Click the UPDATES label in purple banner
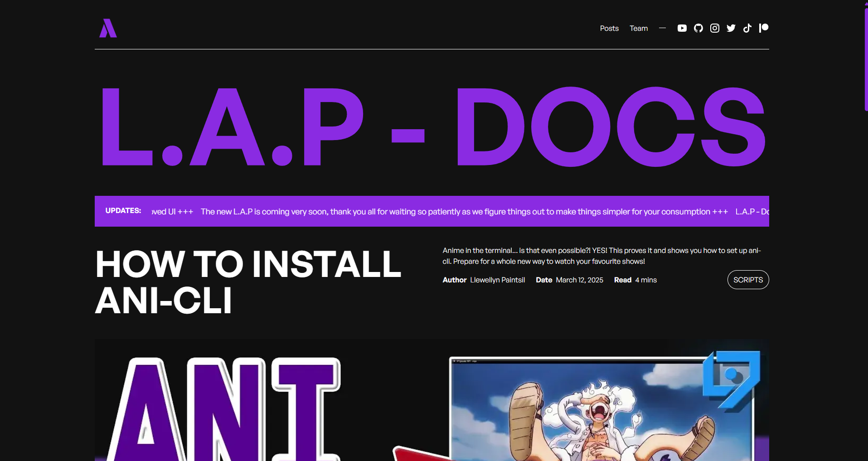This screenshot has height=461, width=868. pos(123,211)
